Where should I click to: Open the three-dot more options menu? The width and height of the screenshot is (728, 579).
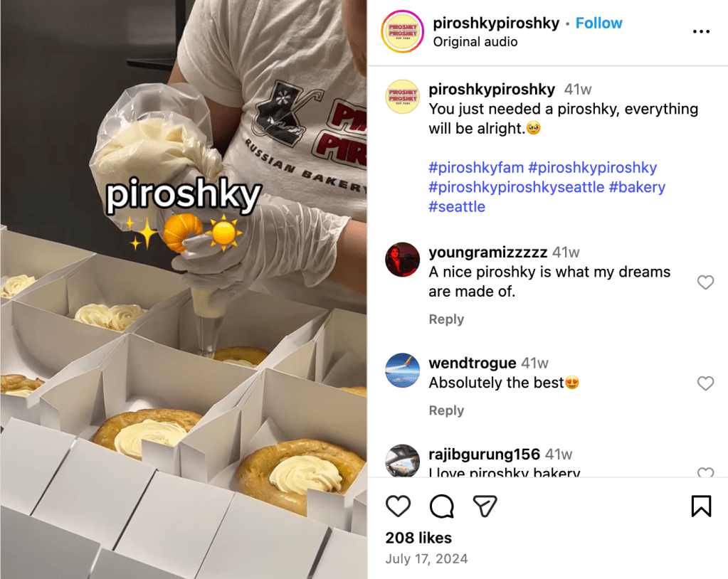pyautogui.click(x=701, y=31)
